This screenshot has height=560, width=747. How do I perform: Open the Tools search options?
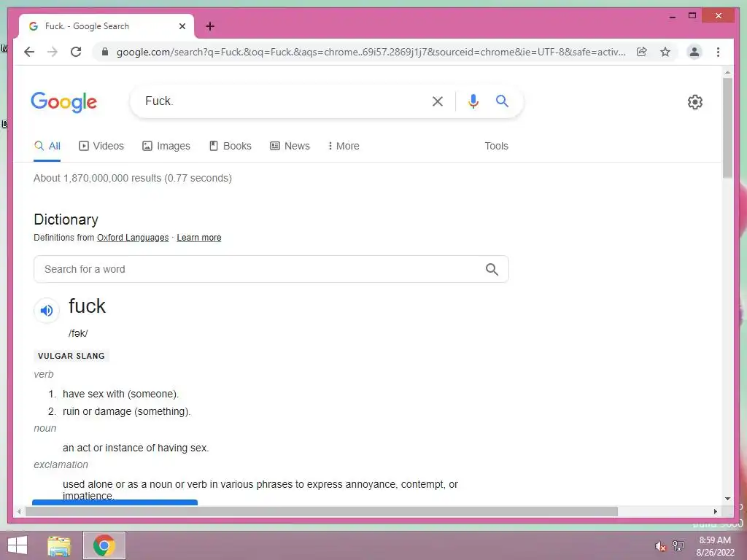click(x=496, y=146)
